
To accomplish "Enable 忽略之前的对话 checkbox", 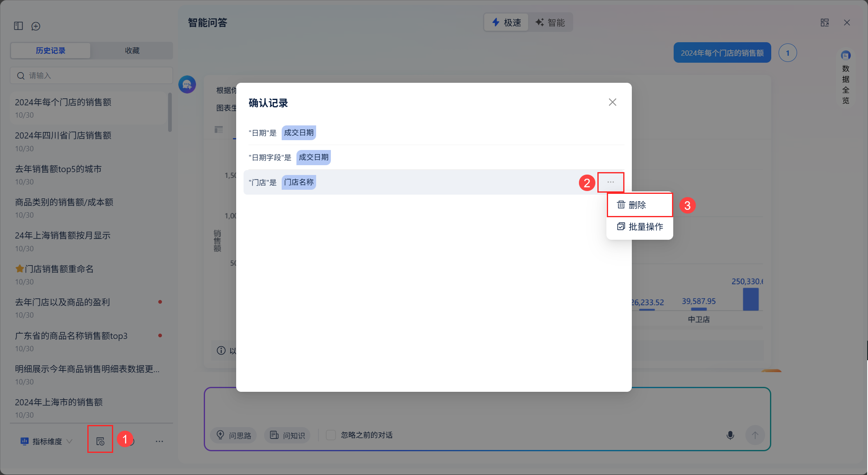I will pyautogui.click(x=331, y=435).
